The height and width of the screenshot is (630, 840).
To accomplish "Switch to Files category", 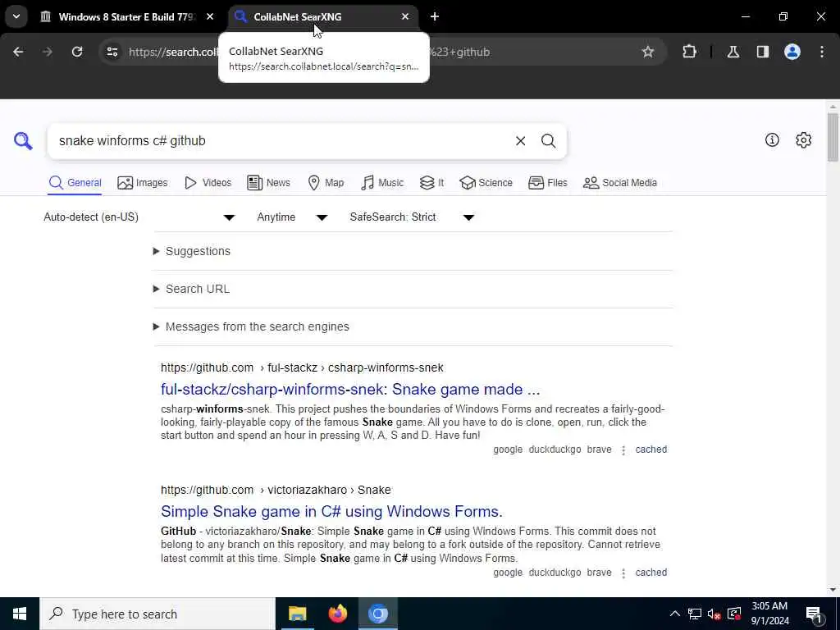I will 547,183.
